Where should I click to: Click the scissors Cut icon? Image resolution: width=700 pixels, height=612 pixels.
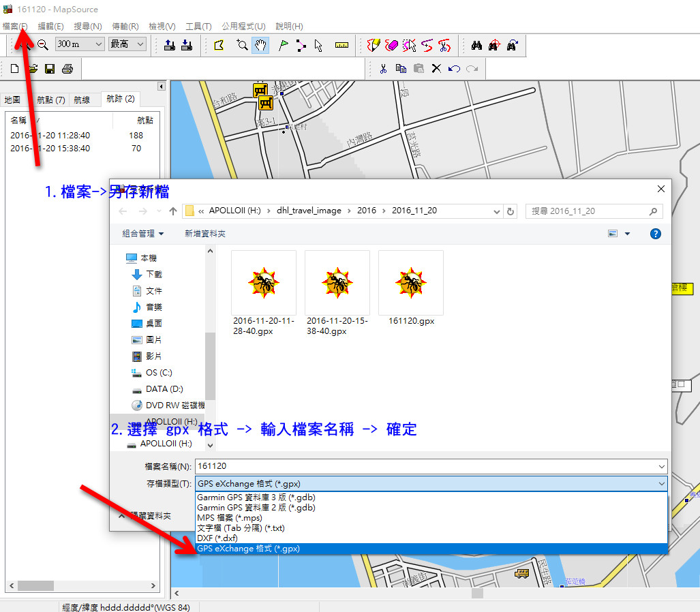tap(383, 69)
